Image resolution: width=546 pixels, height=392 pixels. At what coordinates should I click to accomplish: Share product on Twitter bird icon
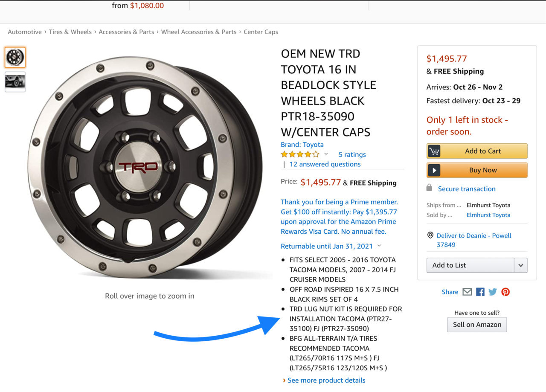click(x=493, y=292)
